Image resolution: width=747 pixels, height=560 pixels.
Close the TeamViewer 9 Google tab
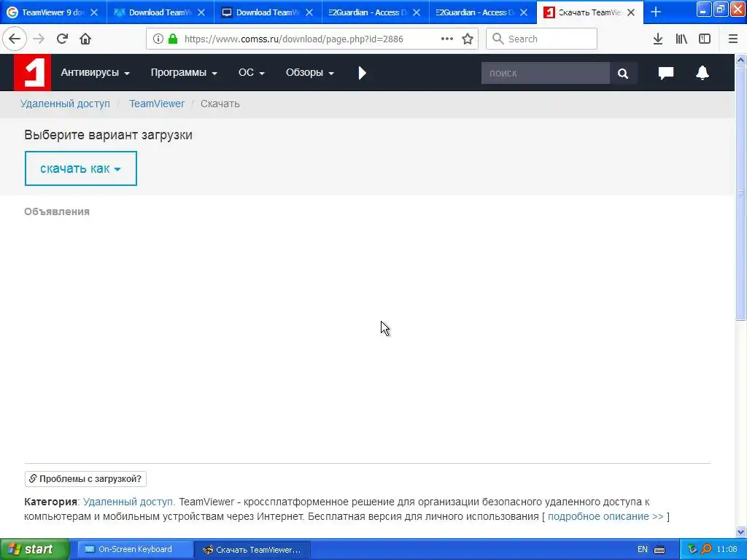click(94, 12)
